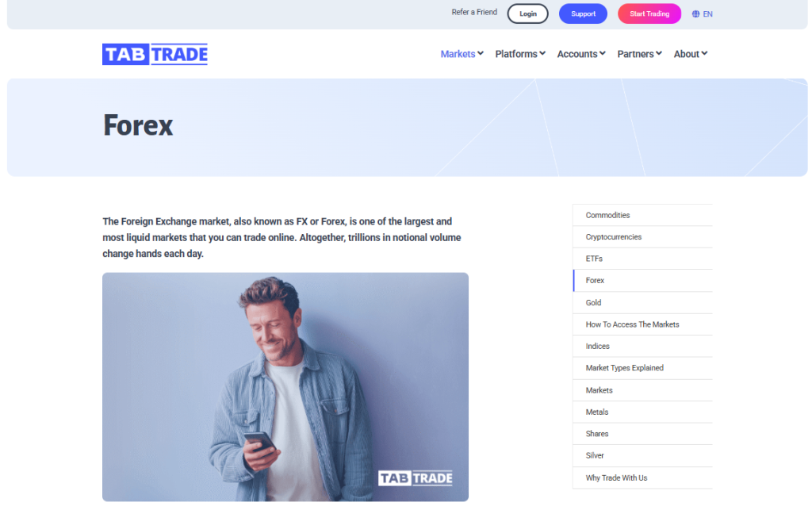812x510 pixels.
Task: Expand the Partners navigation menu
Action: [x=640, y=54]
